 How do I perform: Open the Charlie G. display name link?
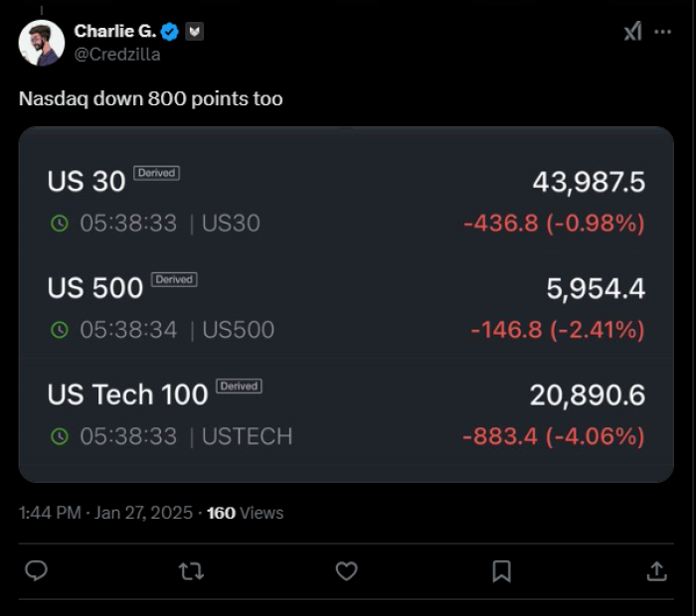(x=115, y=31)
